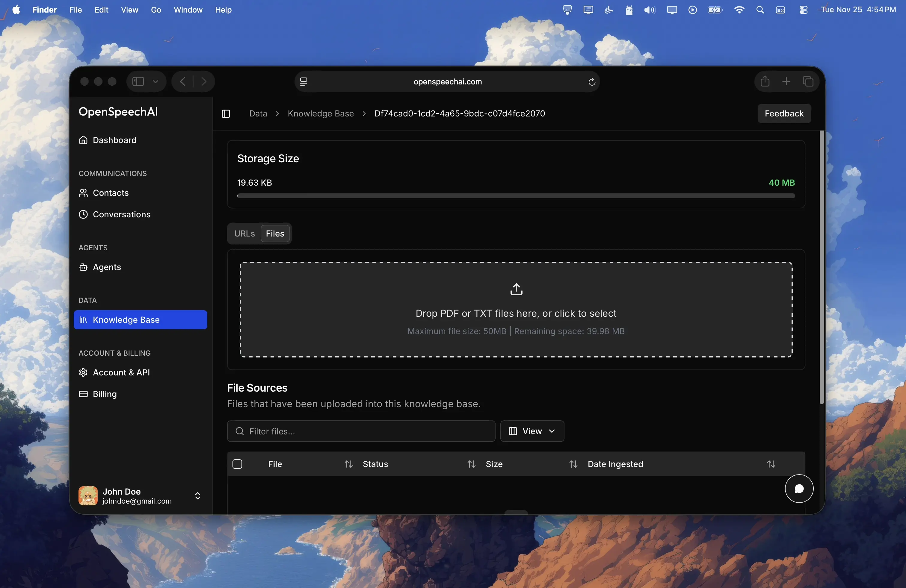Click the 19.63 KB used storage value
The image size is (906, 588).
tap(254, 183)
